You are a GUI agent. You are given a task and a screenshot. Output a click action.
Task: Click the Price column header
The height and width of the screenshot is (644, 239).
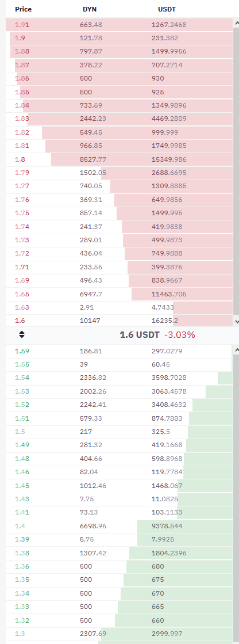pyautogui.click(x=24, y=9)
